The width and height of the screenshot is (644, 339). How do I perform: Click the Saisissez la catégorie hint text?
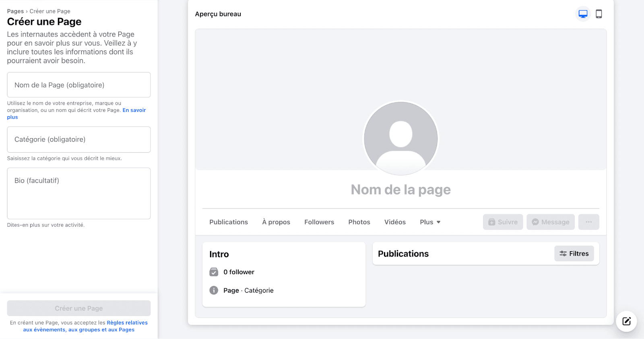(x=64, y=159)
